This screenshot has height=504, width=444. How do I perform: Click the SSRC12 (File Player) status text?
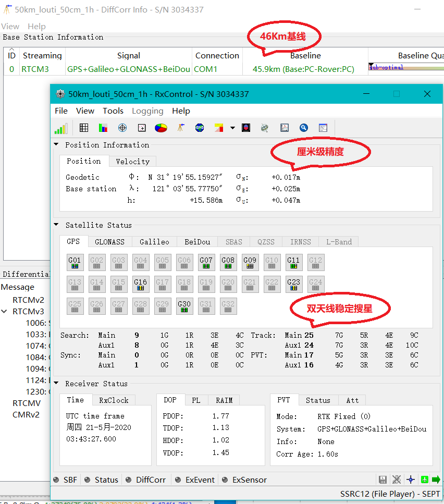click(390, 494)
